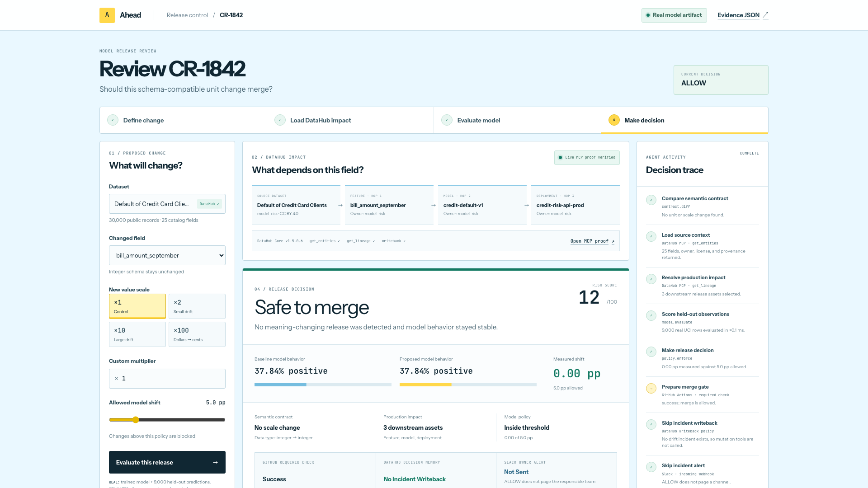This screenshot has width=868, height=488.
Task: Click the get_entities check label
Action: point(325,241)
